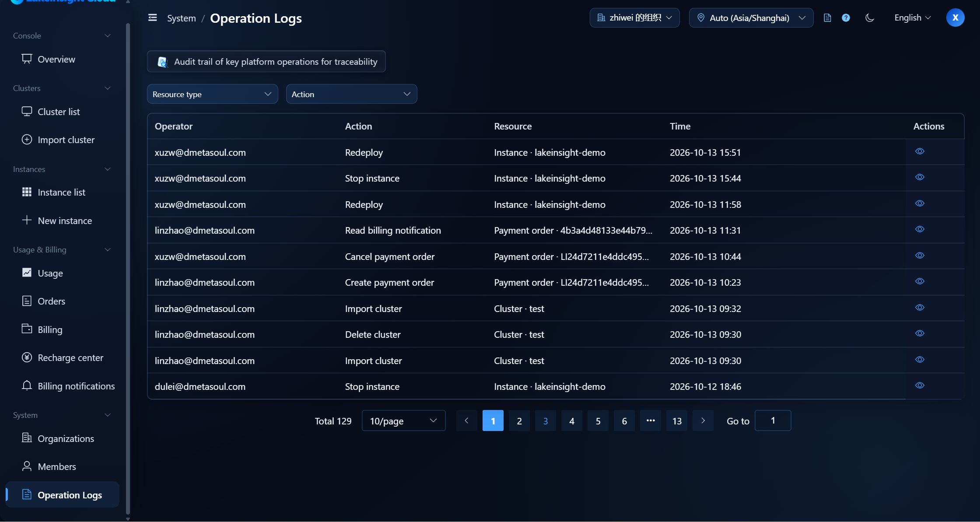The height and width of the screenshot is (522, 980).
Task: View details of Cancel payment order log
Action: click(920, 256)
